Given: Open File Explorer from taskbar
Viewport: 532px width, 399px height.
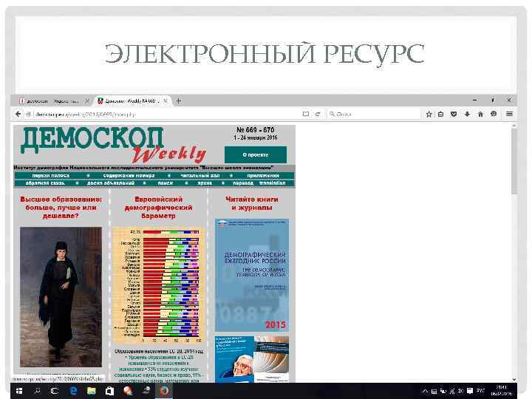Looking at the screenshot, I should tap(92, 391).
